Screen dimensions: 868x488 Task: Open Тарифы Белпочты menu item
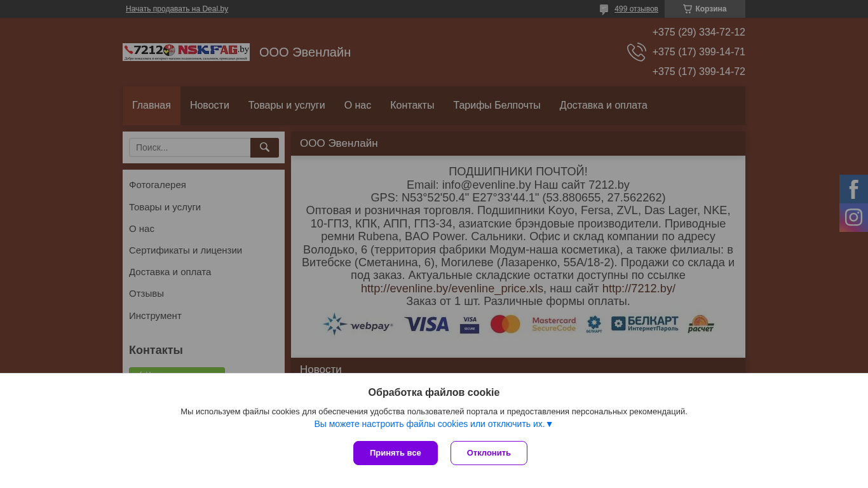click(497, 105)
